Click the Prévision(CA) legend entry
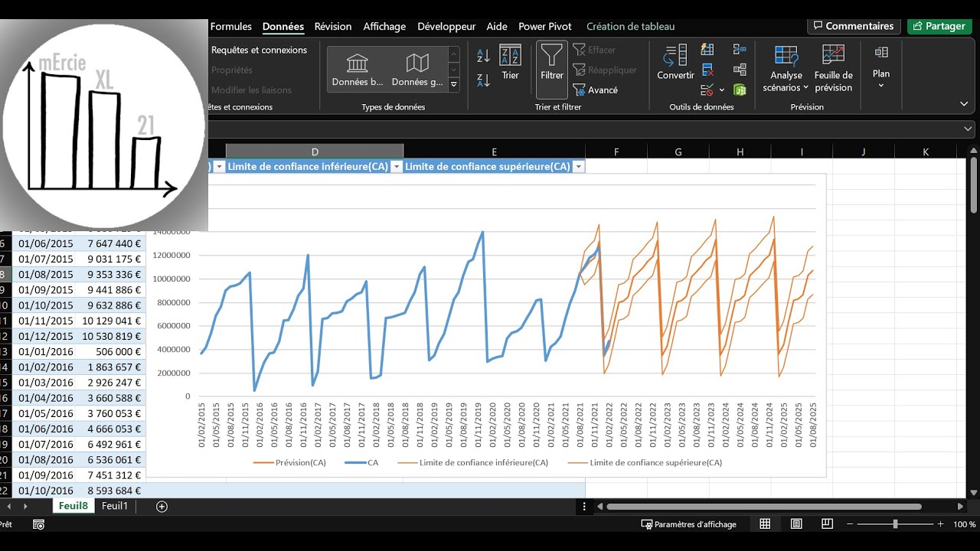The height and width of the screenshot is (551, 980). click(289, 462)
